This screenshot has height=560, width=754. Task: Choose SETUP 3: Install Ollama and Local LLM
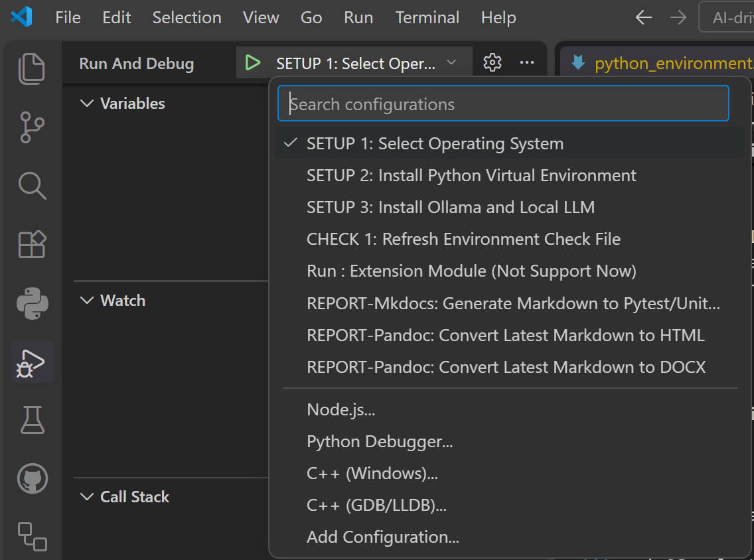point(510,207)
